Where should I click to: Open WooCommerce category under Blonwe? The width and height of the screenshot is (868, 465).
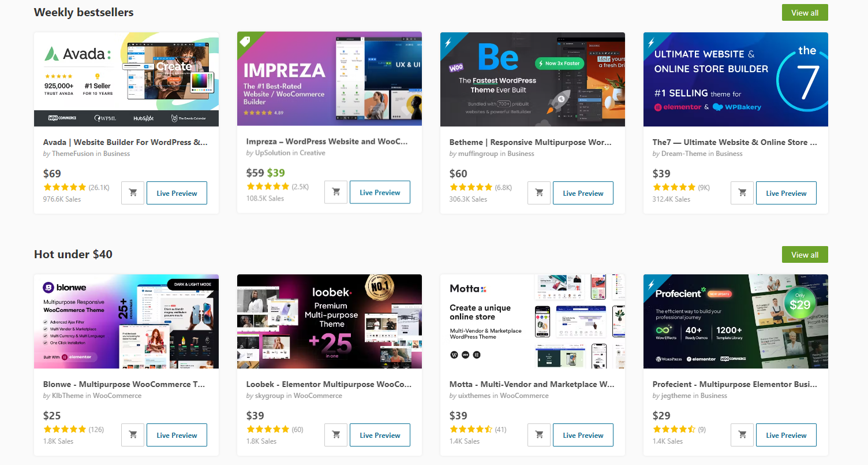click(x=117, y=396)
